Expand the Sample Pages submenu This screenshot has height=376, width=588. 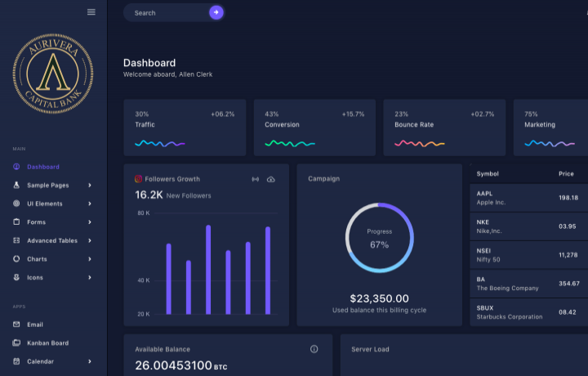click(x=90, y=186)
